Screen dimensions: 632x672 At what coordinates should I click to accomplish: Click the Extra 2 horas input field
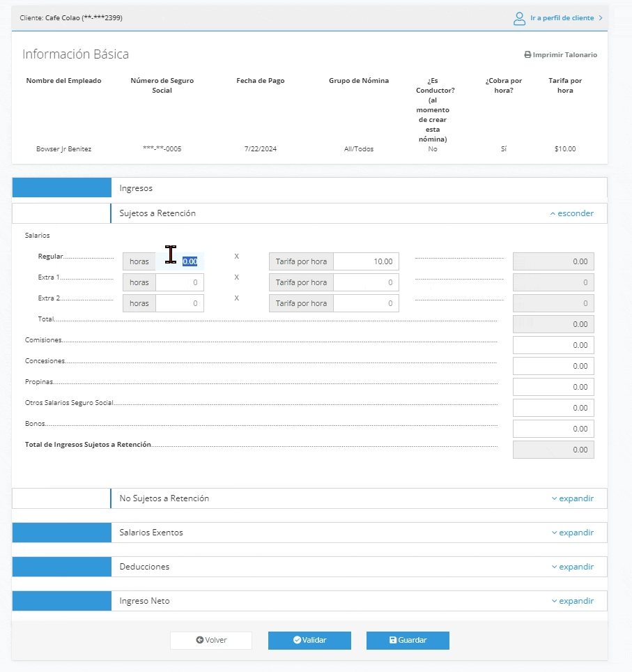click(x=180, y=303)
